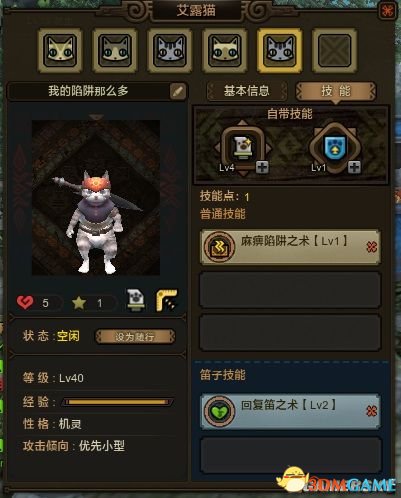This screenshot has height=498, width=401.
Task: Click 设为随行 button
Action: pos(135,336)
